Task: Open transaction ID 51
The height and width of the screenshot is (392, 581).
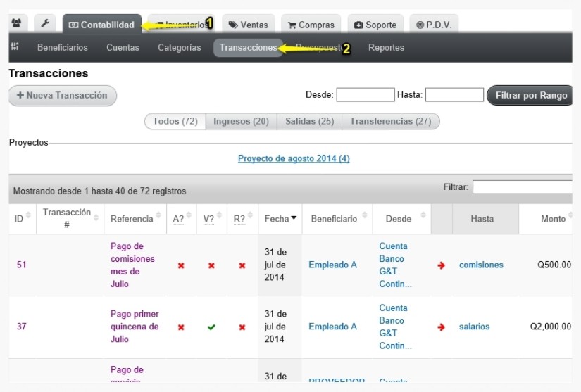Action: (22, 265)
